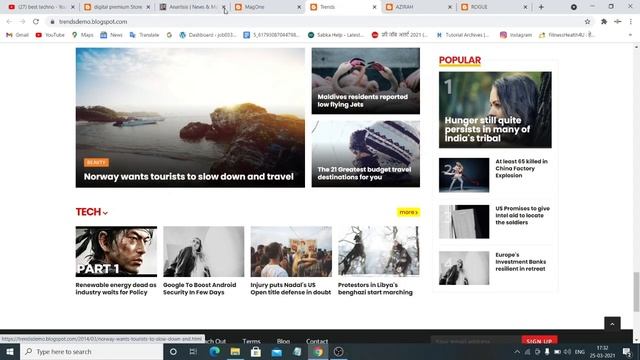Open the Mail app from the taskbar
This screenshot has width=640, height=360.
tap(277, 351)
